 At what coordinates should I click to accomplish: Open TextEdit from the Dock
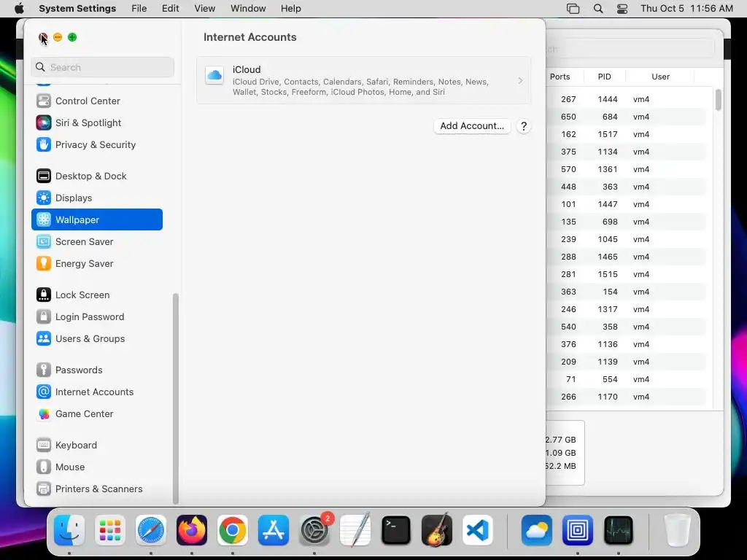click(x=355, y=529)
